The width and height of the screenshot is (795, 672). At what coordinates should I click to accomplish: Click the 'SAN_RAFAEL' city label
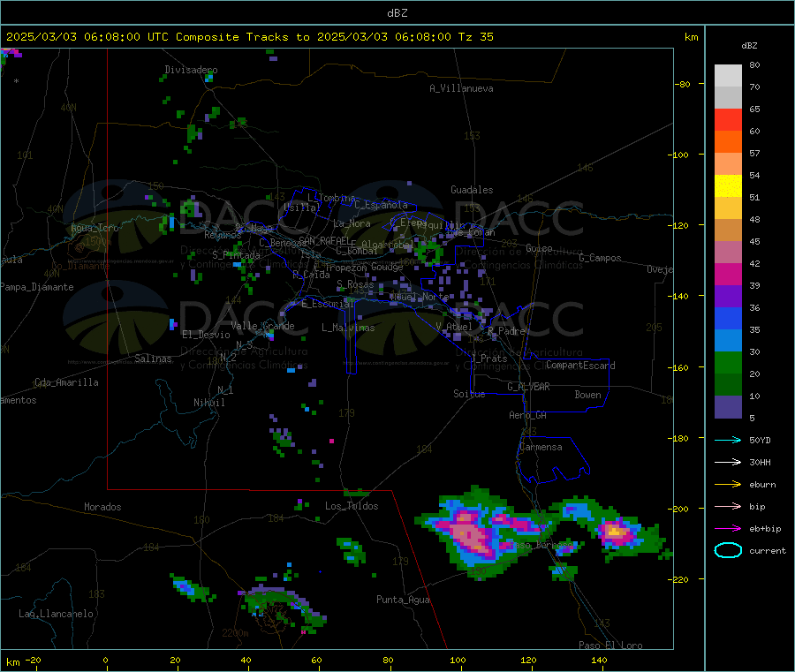click(324, 241)
